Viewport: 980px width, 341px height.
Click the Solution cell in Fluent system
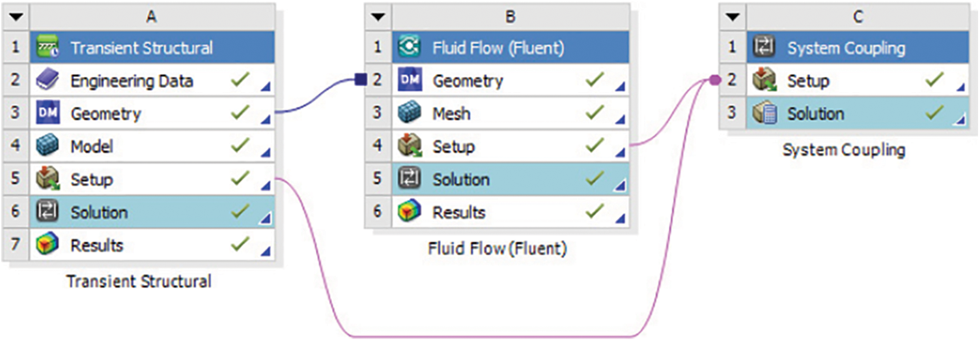tap(461, 180)
